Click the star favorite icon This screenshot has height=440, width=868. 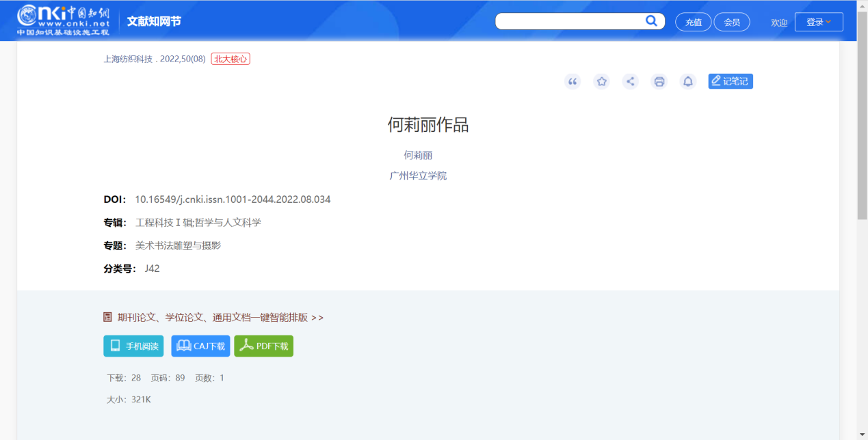tap(601, 82)
